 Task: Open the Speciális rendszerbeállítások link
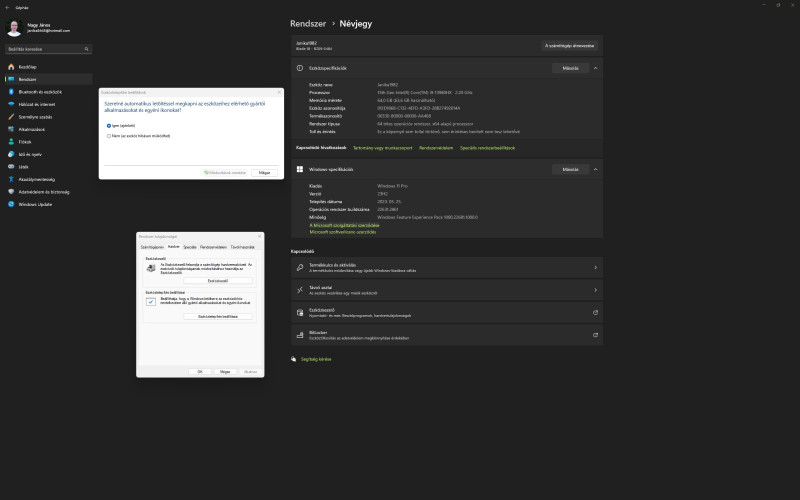[487, 148]
